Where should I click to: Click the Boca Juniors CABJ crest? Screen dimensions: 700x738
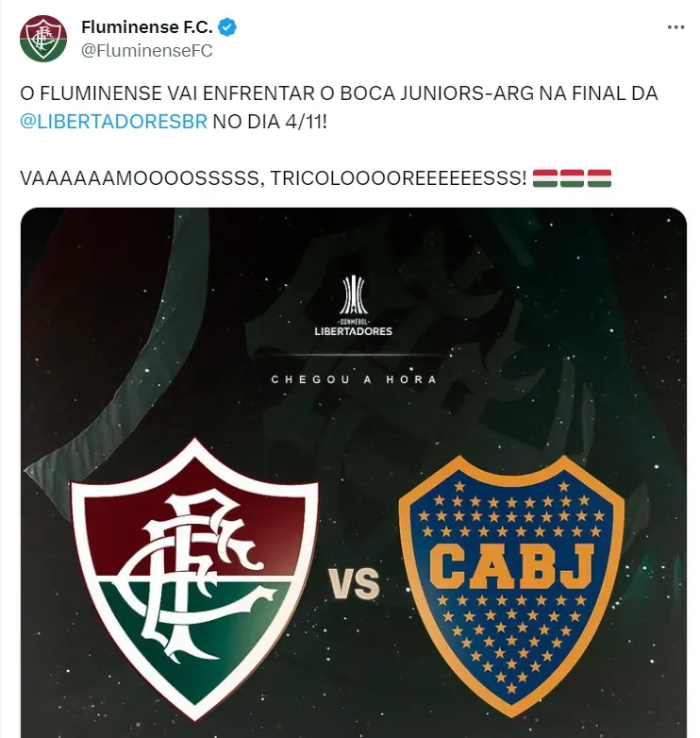511,586
